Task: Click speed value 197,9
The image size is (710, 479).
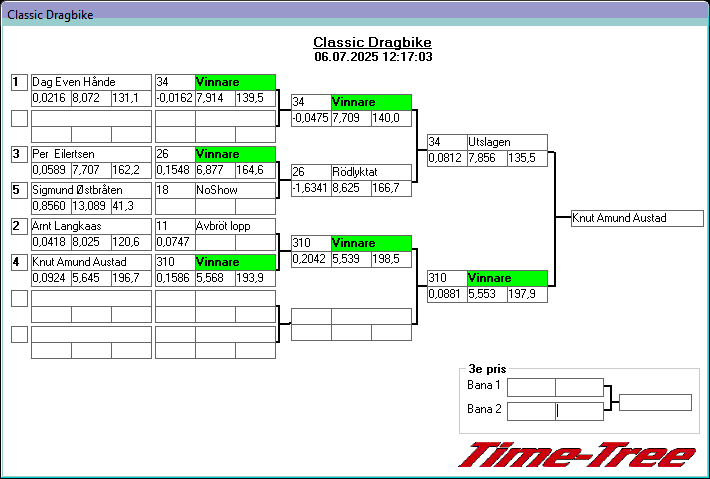Action: [527, 294]
